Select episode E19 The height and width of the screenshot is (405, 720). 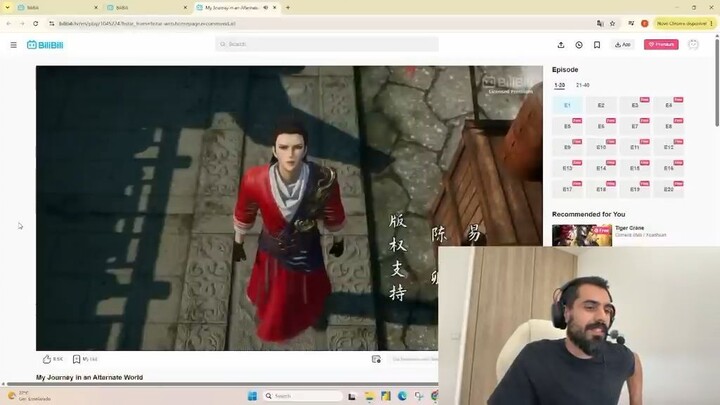pos(635,189)
